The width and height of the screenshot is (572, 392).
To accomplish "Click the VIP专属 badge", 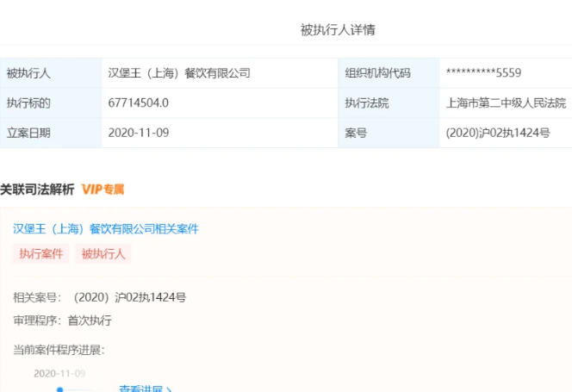I will (103, 190).
